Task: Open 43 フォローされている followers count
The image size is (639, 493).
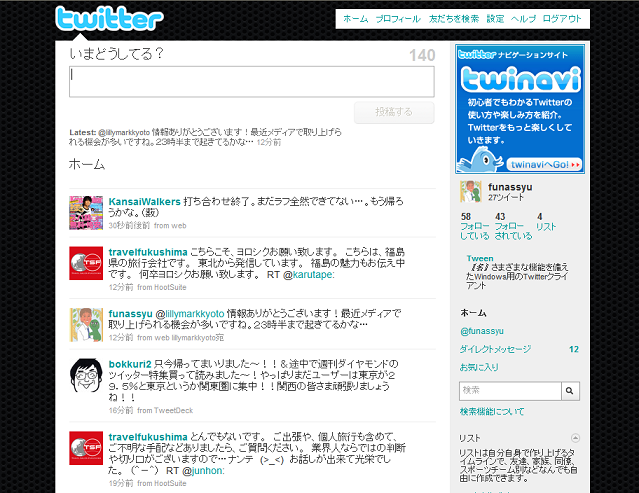Action: [513, 227]
